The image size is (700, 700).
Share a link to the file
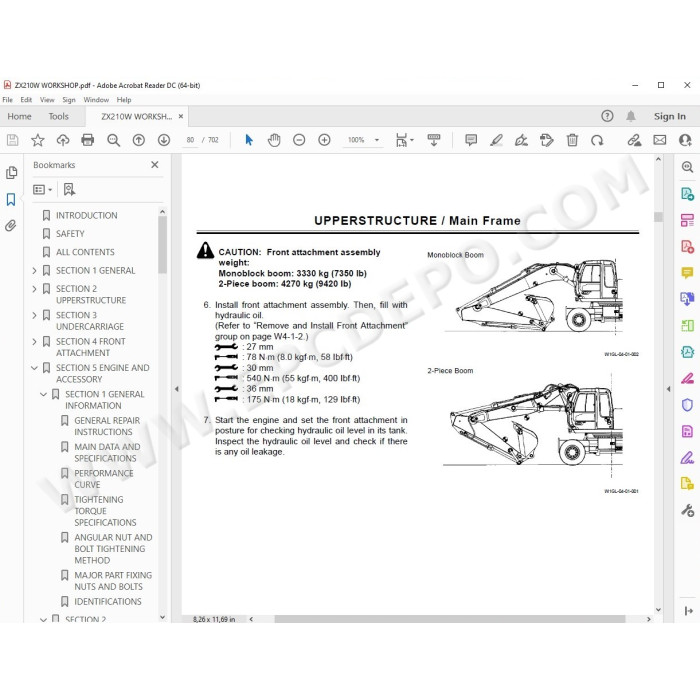(x=634, y=140)
